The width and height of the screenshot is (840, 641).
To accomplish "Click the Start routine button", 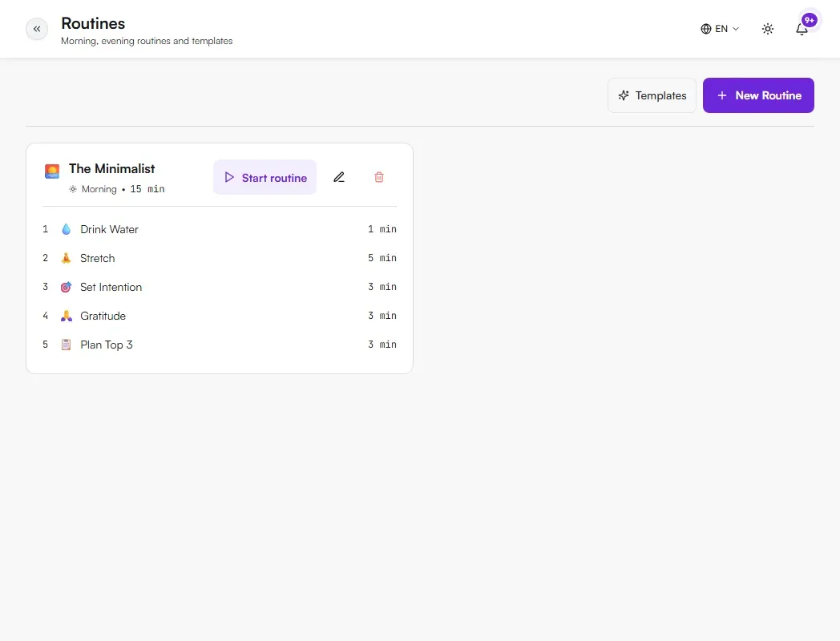I will click(x=265, y=177).
